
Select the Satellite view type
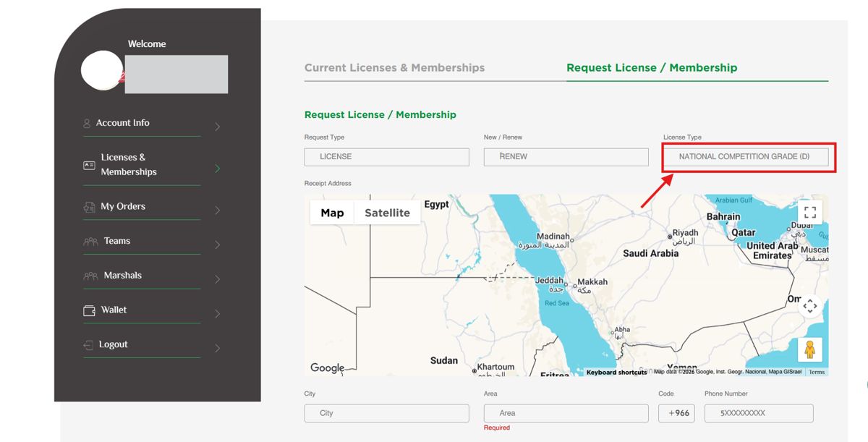click(x=387, y=213)
